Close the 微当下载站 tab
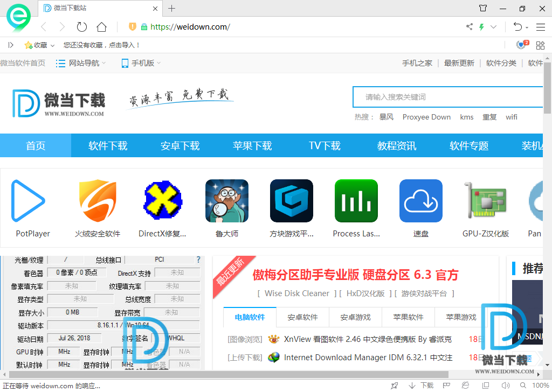This screenshot has width=552, height=392. [155, 9]
